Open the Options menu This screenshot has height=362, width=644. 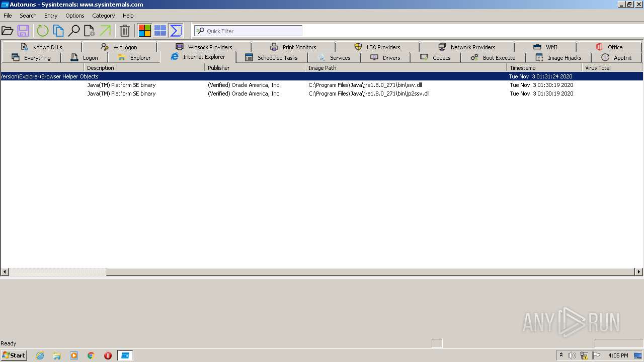click(75, 16)
